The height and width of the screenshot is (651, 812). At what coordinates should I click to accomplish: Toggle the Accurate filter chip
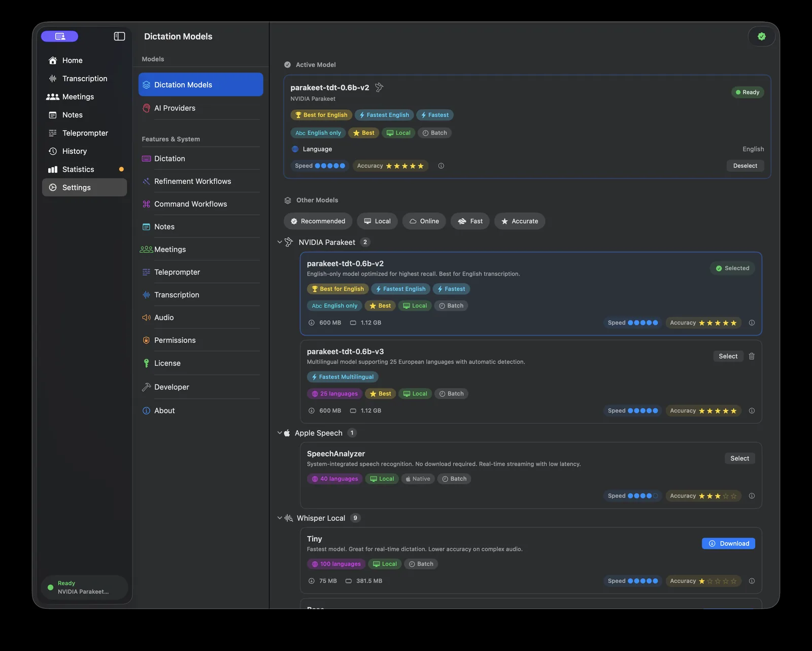click(520, 221)
